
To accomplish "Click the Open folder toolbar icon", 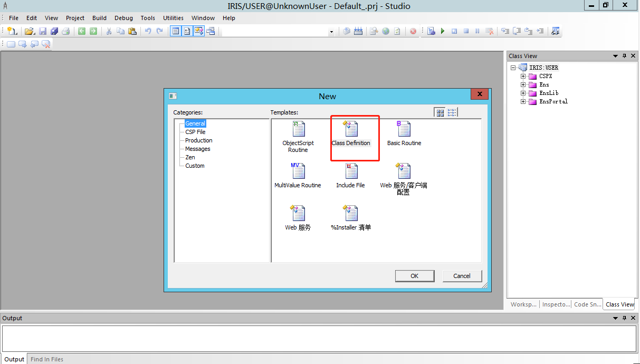I will coord(30,31).
